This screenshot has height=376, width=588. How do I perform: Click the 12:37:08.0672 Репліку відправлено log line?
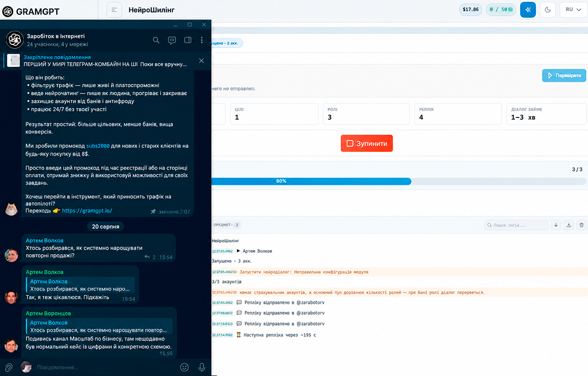click(x=269, y=313)
